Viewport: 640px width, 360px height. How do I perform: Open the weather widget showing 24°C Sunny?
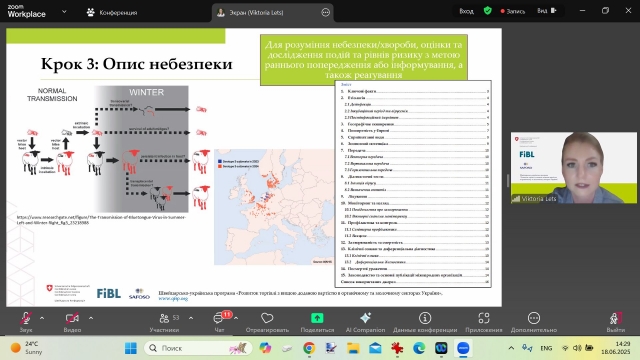tap(27, 348)
